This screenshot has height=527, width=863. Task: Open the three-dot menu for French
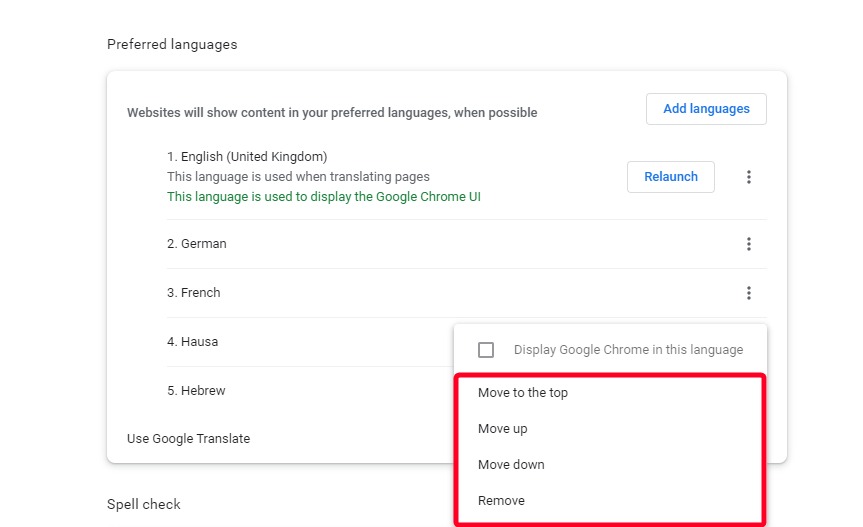pyautogui.click(x=748, y=293)
